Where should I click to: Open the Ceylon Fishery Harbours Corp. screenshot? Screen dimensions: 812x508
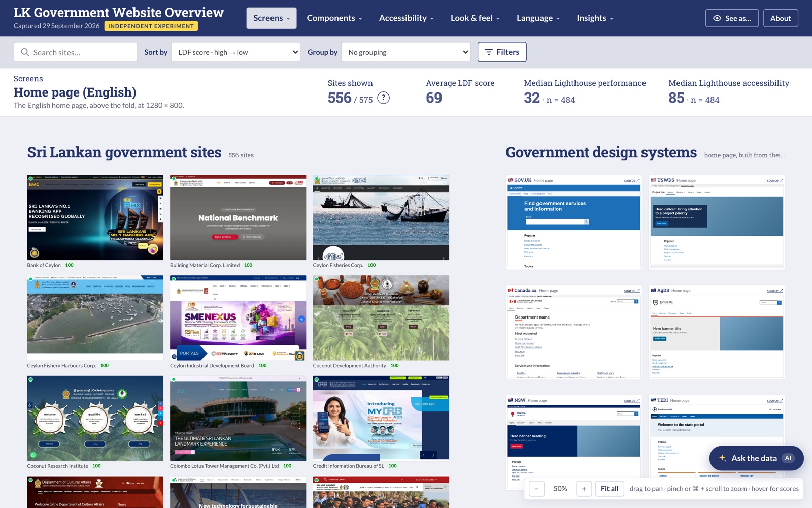pyautogui.click(x=95, y=318)
